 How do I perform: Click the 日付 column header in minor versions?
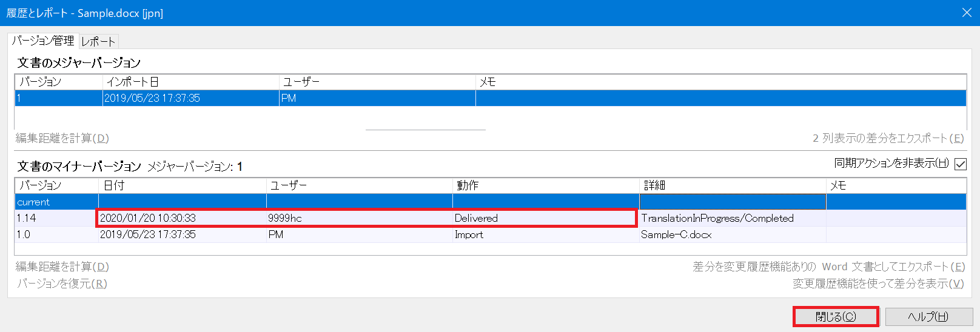coord(182,185)
